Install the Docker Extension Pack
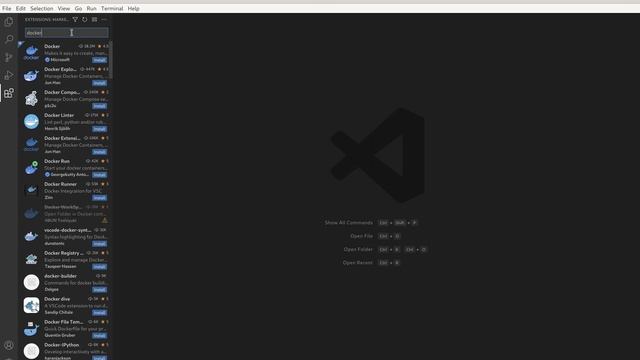The height and width of the screenshot is (360, 640). (99, 152)
